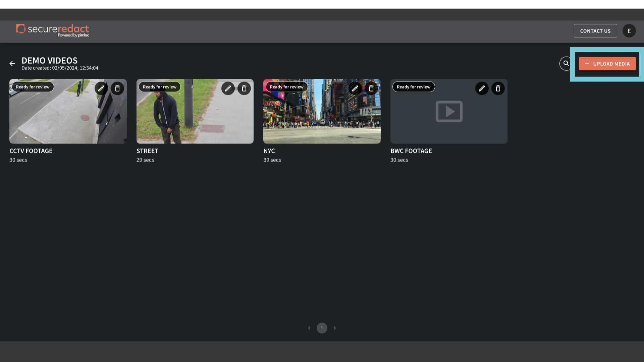Open the edit pencil icon on CCTV FOOTAGE
Viewport: 644px width, 362px height.
[x=101, y=88]
